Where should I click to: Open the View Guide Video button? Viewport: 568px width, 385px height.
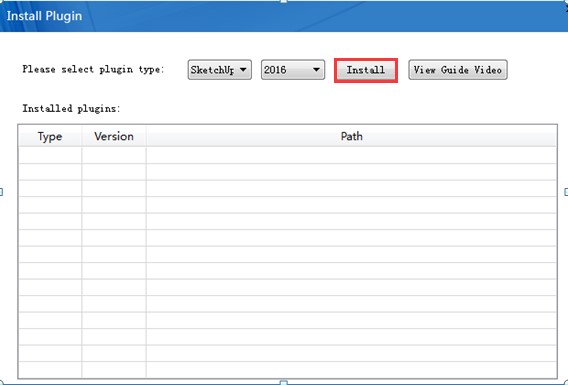(458, 70)
